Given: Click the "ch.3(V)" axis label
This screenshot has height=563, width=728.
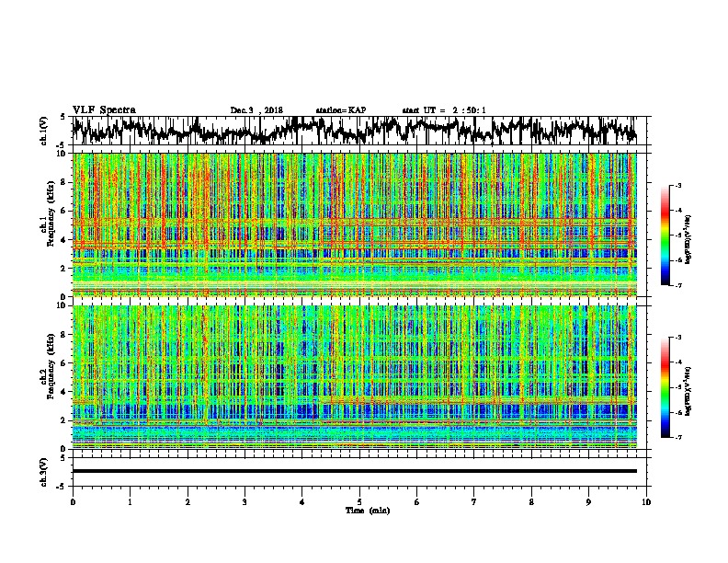Looking at the screenshot, I should tap(44, 472).
